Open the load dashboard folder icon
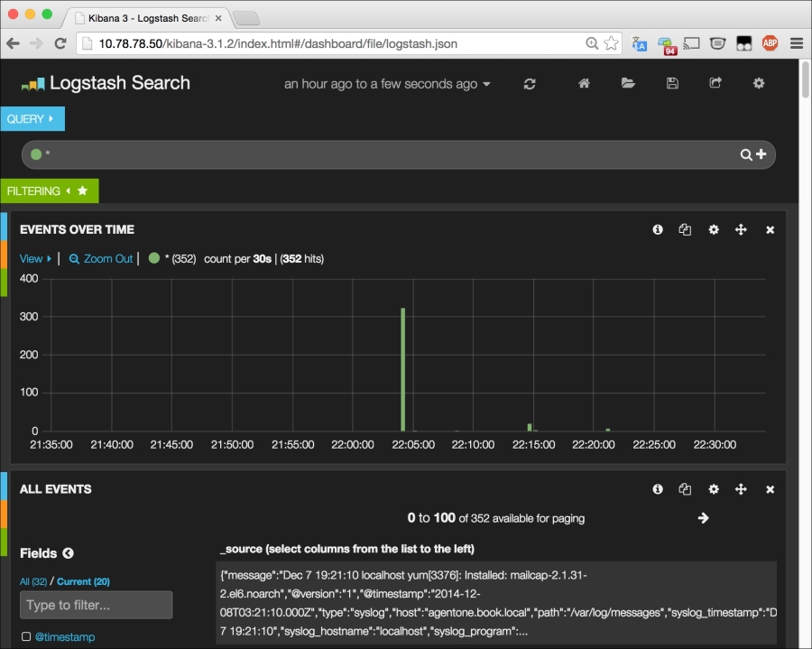The image size is (812, 649). (x=628, y=83)
